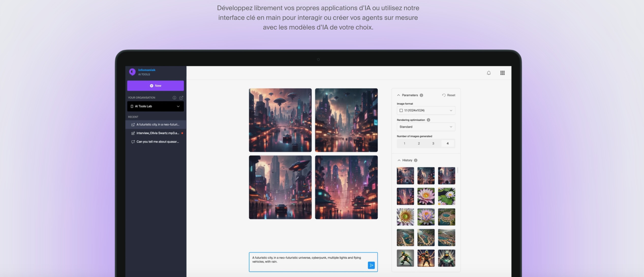Image resolution: width=644 pixels, height=277 pixels.
Task: Select 1 image generated option
Action: pyautogui.click(x=404, y=144)
